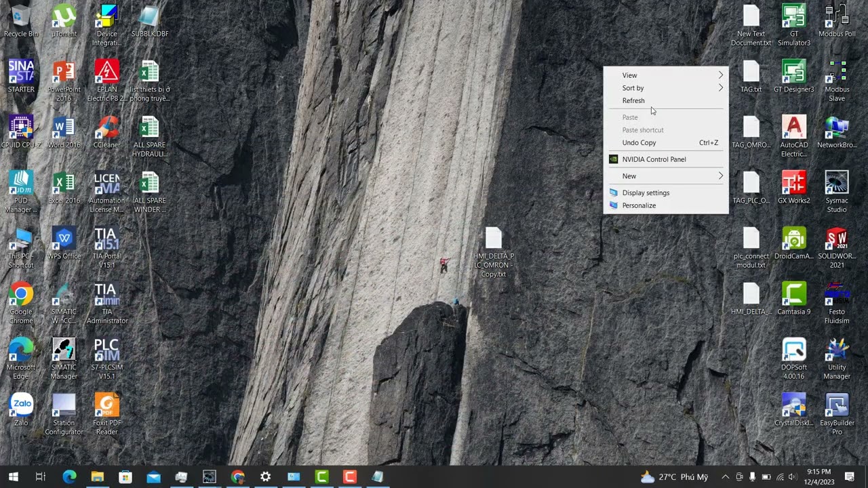868x488 pixels.
Task: Expand the View submenu in context menu
Action: [666, 75]
